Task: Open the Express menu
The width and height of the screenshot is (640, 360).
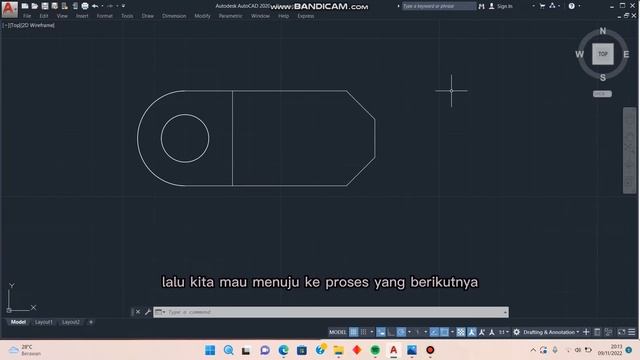Action: click(306, 16)
